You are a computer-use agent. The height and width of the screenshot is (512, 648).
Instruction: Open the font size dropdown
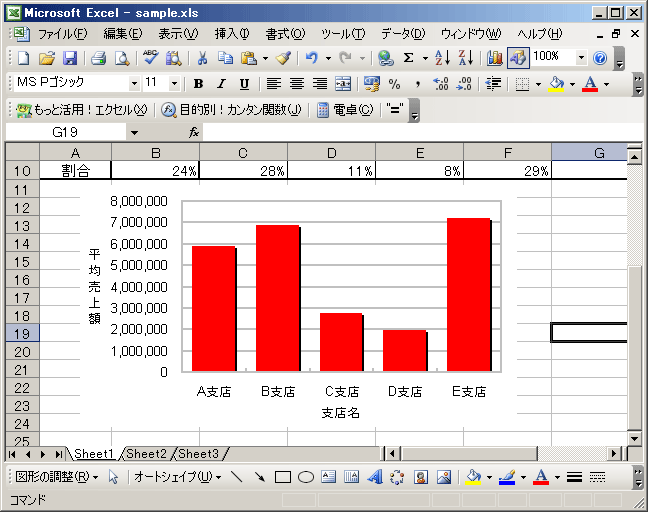(174, 84)
